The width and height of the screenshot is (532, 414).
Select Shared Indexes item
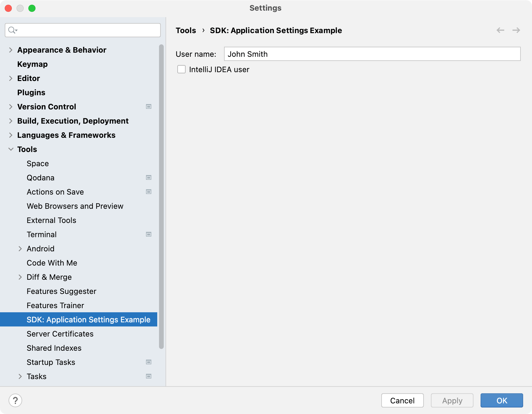pos(54,348)
